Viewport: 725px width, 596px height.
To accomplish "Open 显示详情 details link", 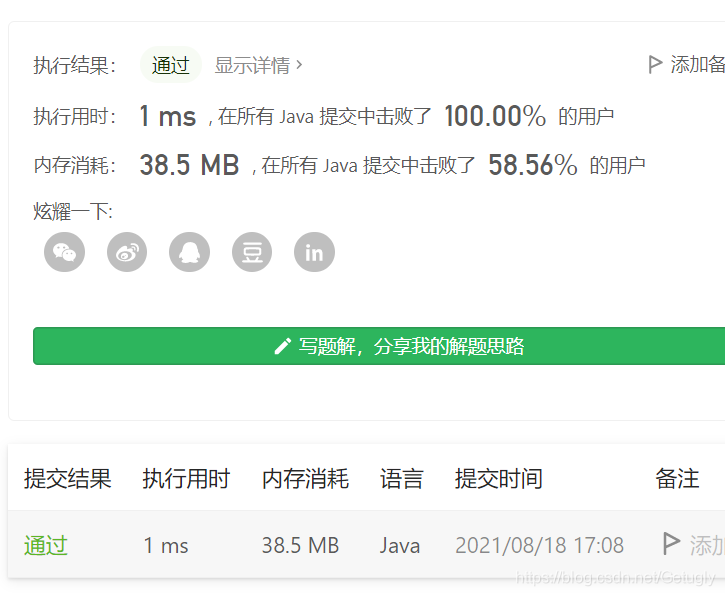I will (258, 65).
